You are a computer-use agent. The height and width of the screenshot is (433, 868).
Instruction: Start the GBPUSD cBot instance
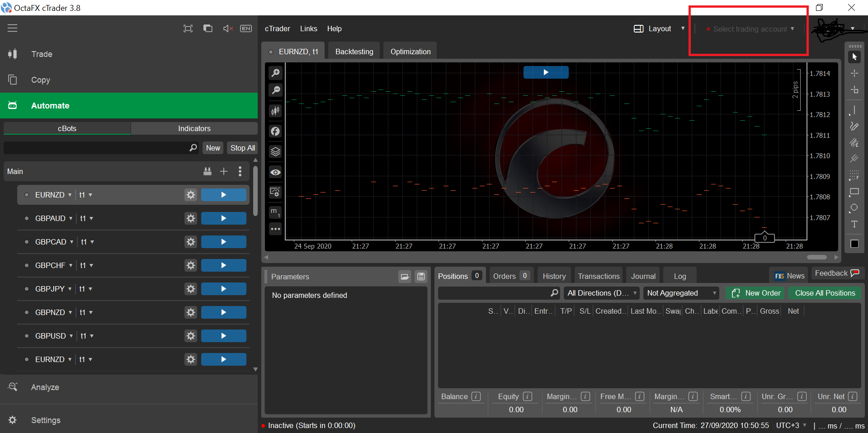pyautogui.click(x=224, y=336)
